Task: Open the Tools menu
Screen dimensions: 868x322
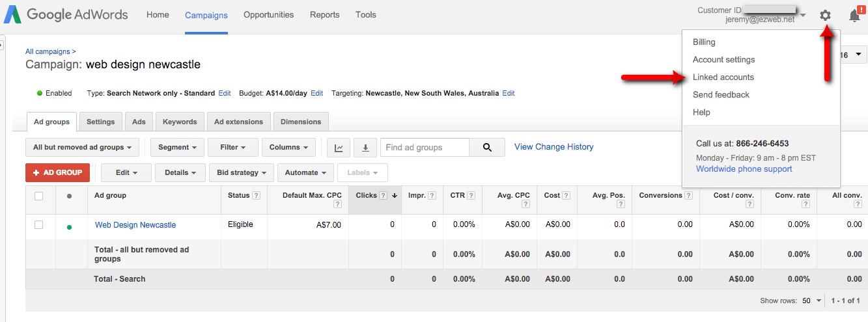Action: (x=366, y=15)
